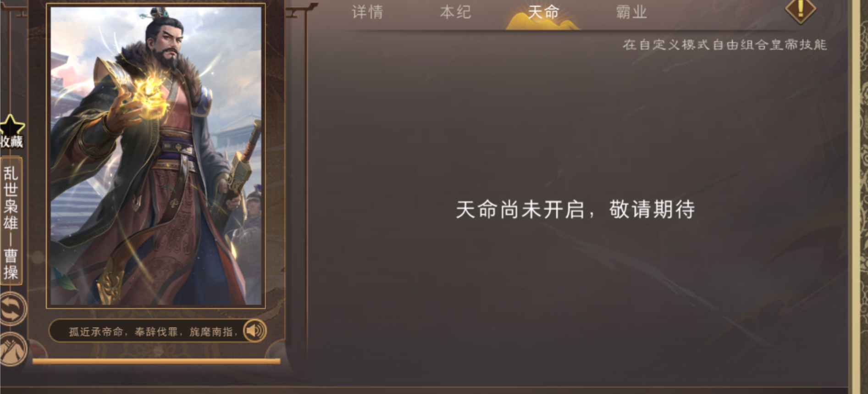Screen dimensions: 868x394
Task: Click the 在自定义模式自由组合皇帝技能 hint text
Action: click(724, 45)
